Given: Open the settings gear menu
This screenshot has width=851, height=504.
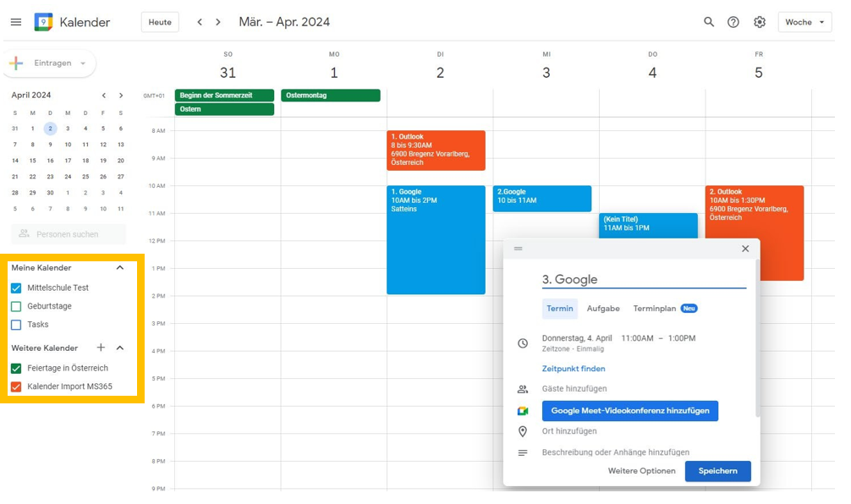Looking at the screenshot, I should (x=760, y=22).
